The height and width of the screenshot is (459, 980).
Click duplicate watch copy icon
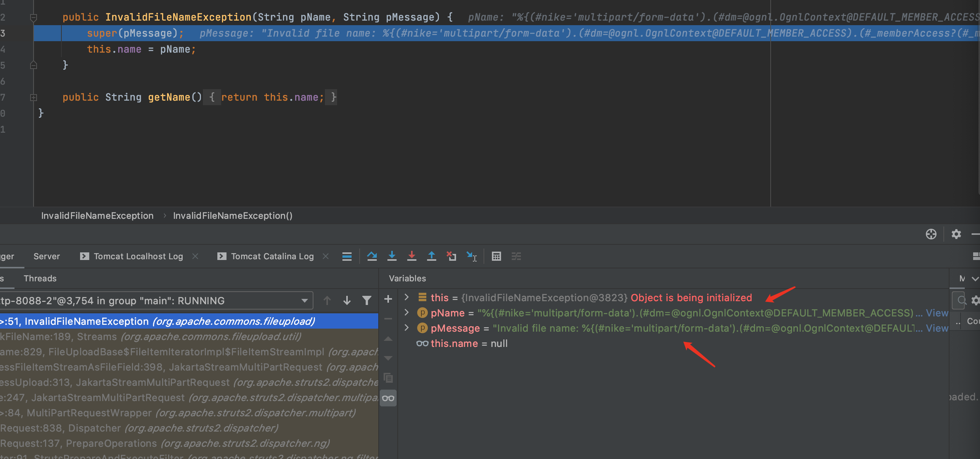[388, 378]
